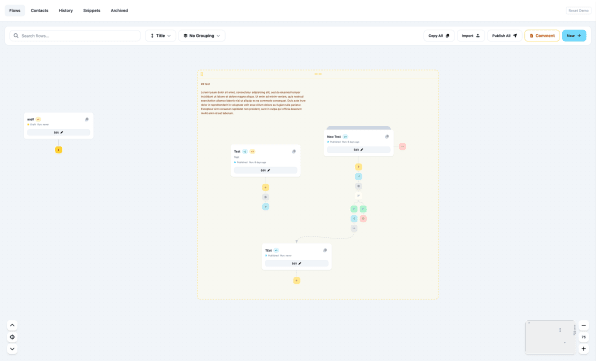596x361 pixels.
Task: Copy the asdf flow via its copy icon
Action: click(x=87, y=119)
